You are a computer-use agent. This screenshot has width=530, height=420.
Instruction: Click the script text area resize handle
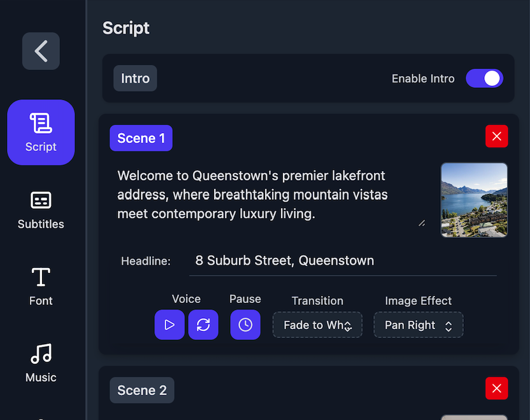point(422,223)
